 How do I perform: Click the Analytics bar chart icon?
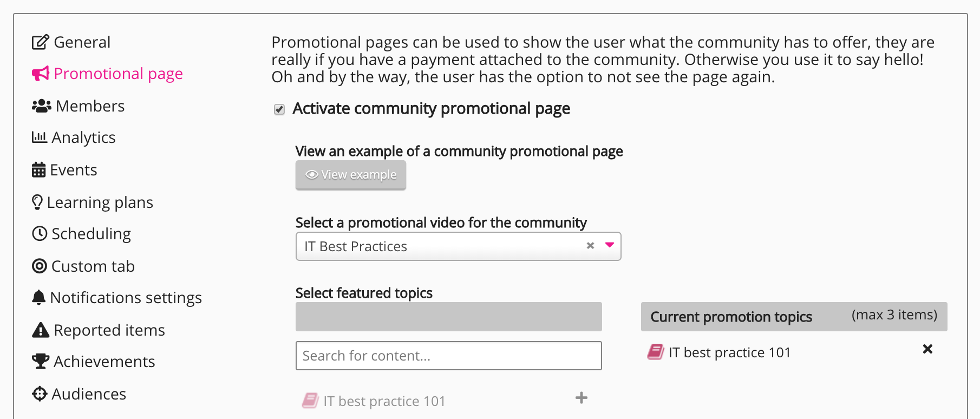(39, 138)
